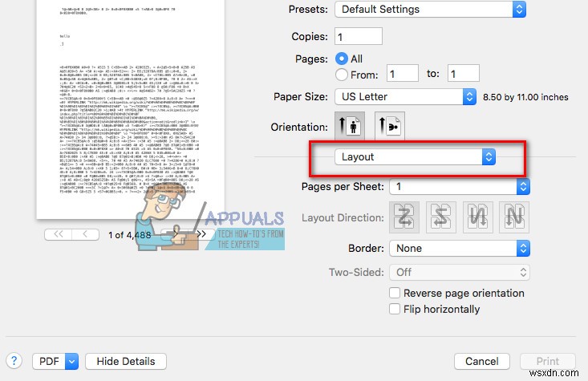Choose top-to-bottom N layout direction

click(514, 217)
